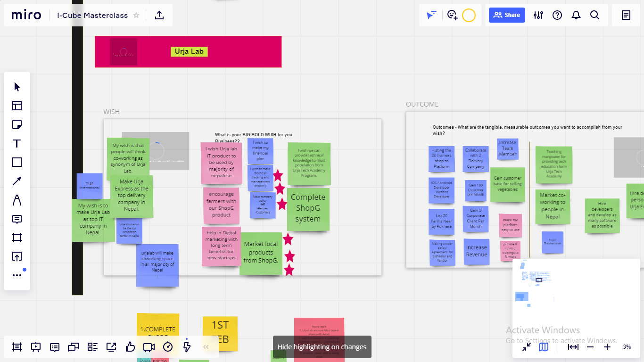The image size is (644, 362).
Task: Select the Gain 100 Customer per Month note
Action: 475,190
